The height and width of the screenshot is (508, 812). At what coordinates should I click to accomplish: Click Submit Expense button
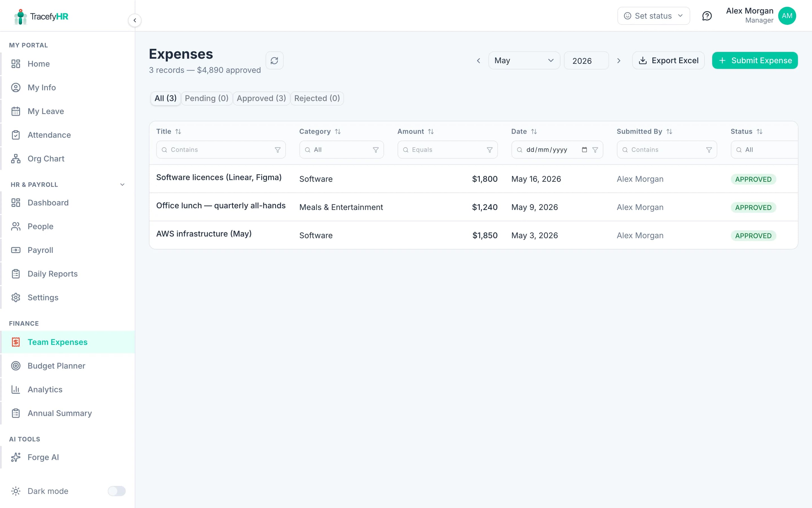click(x=754, y=60)
